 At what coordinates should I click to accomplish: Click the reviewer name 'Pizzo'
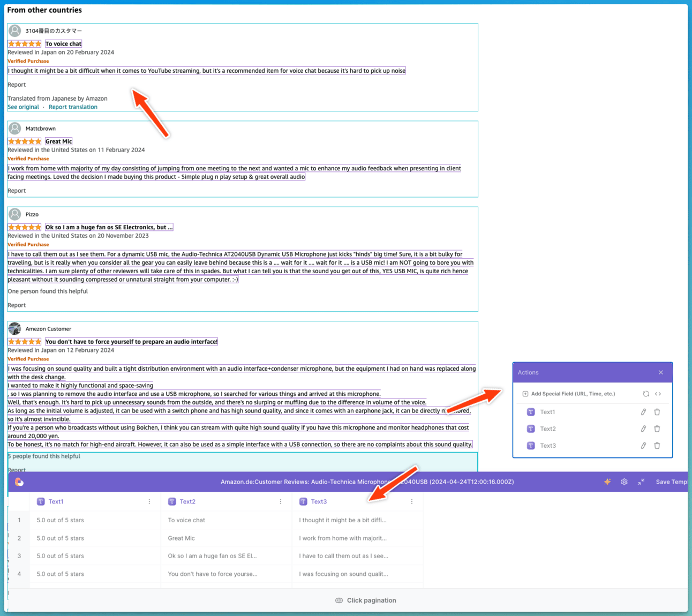pos(32,214)
